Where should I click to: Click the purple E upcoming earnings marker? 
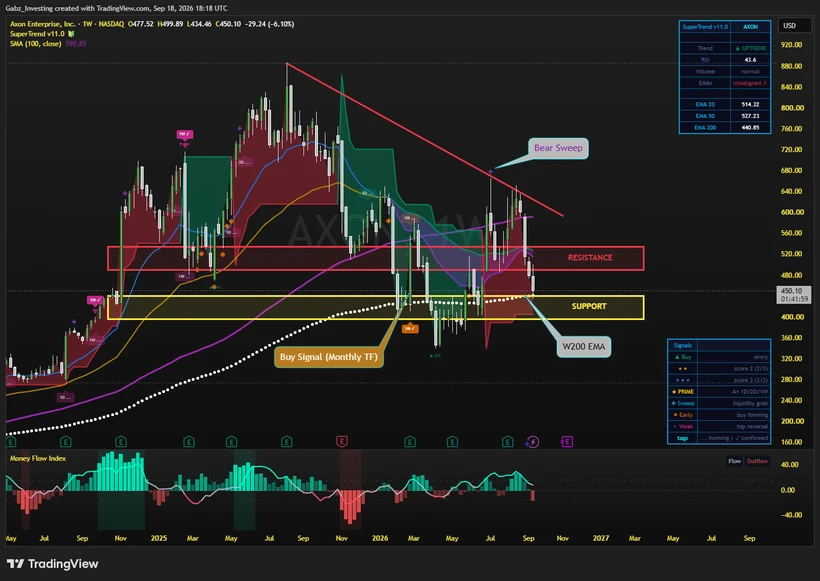coord(567,442)
